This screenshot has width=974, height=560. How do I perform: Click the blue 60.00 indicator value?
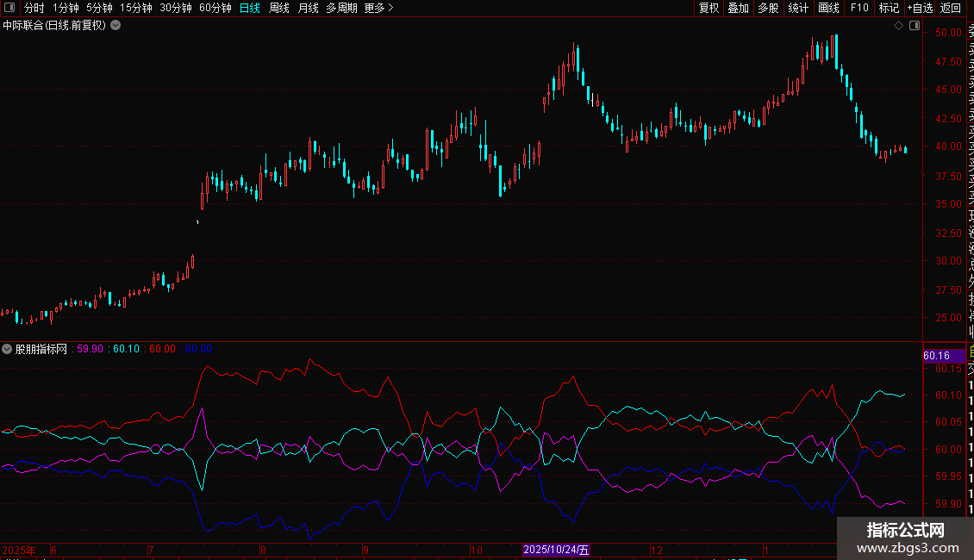coord(198,349)
